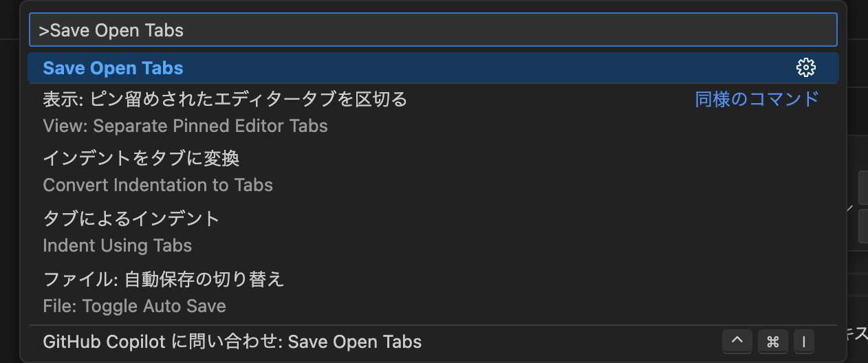Toggle auto save via ファイル: 自動保存の切り替え

pos(163,279)
